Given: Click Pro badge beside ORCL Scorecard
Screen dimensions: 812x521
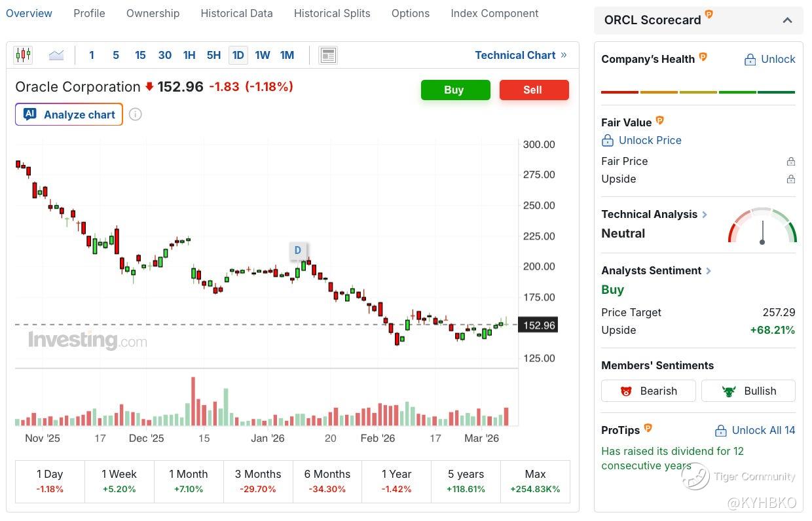Looking at the screenshot, I should tap(709, 15).
